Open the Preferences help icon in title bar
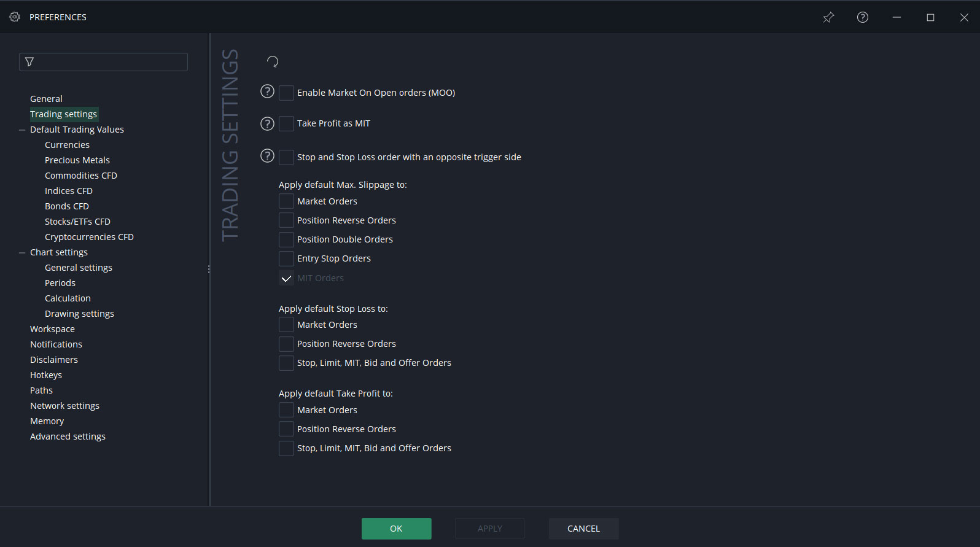 (x=863, y=17)
